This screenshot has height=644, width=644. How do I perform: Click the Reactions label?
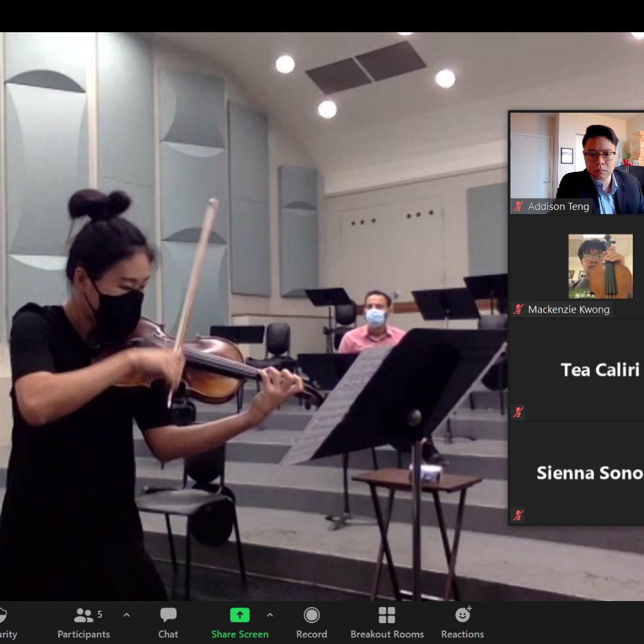point(463,634)
